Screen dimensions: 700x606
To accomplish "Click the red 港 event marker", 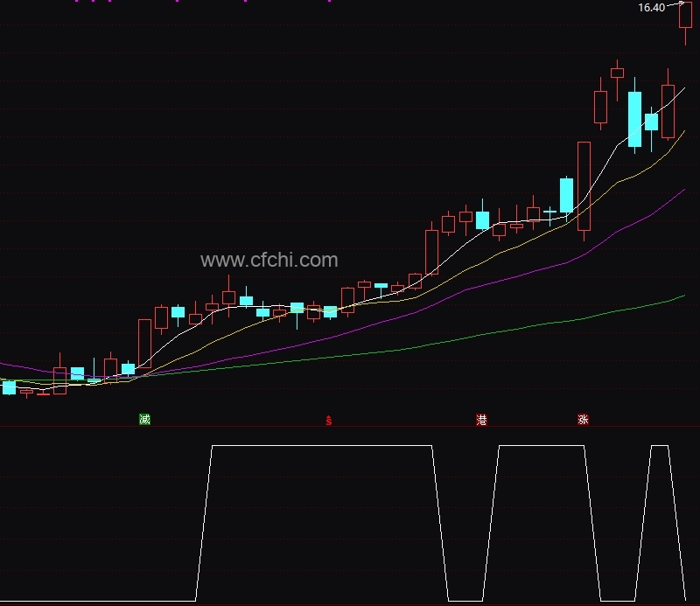I will pos(481,420).
